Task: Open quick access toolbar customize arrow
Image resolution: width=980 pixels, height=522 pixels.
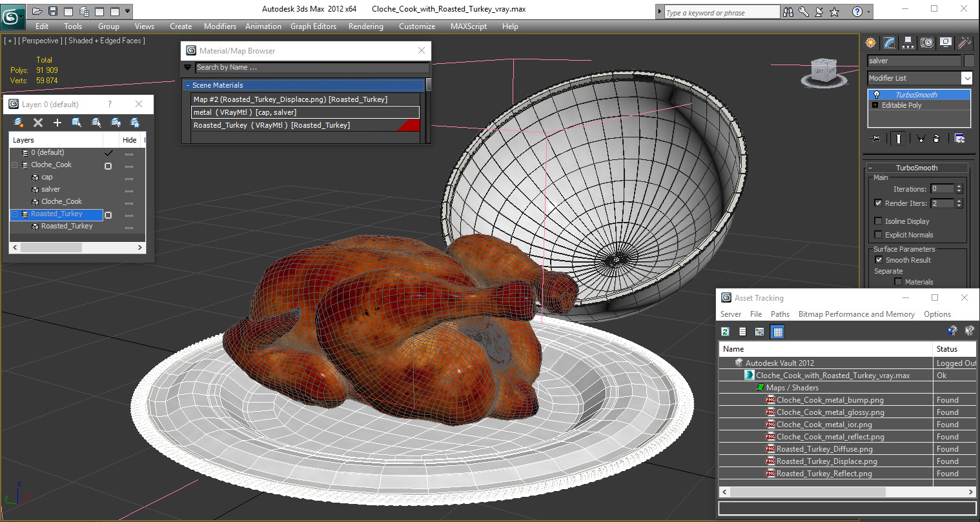Action: (128, 11)
